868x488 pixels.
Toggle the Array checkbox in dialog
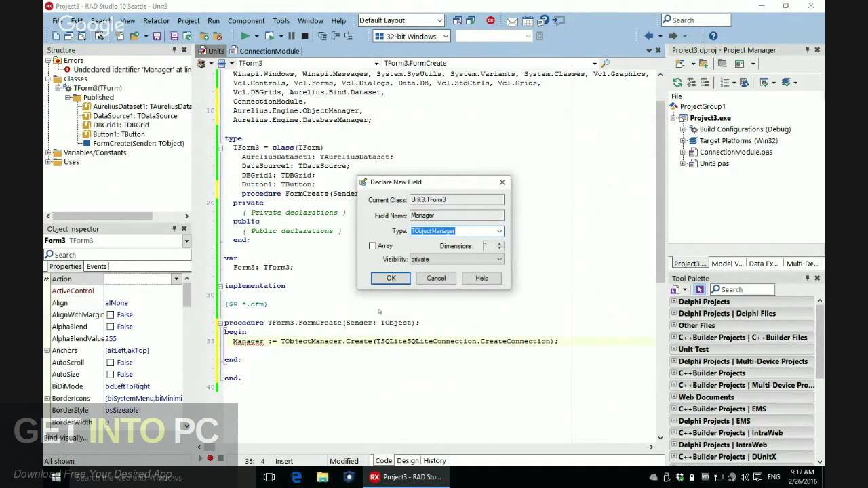(x=372, y=246)
